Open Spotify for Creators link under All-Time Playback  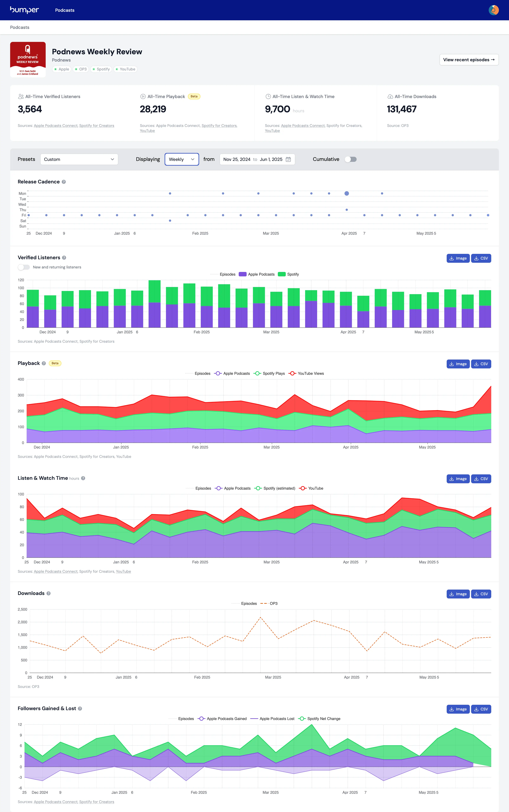coord(219,126)
